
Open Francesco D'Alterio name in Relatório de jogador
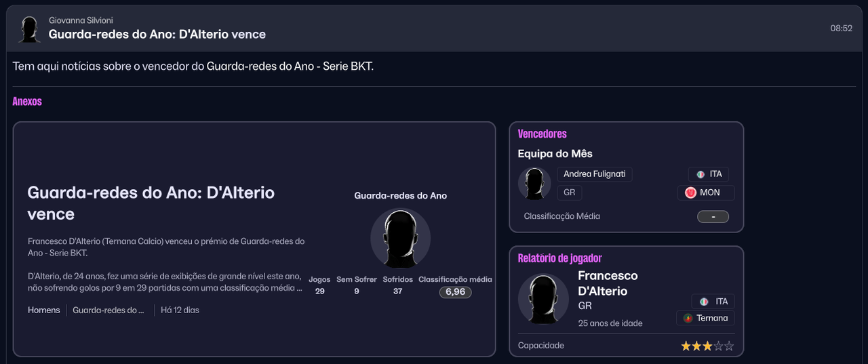coord(608,283)
